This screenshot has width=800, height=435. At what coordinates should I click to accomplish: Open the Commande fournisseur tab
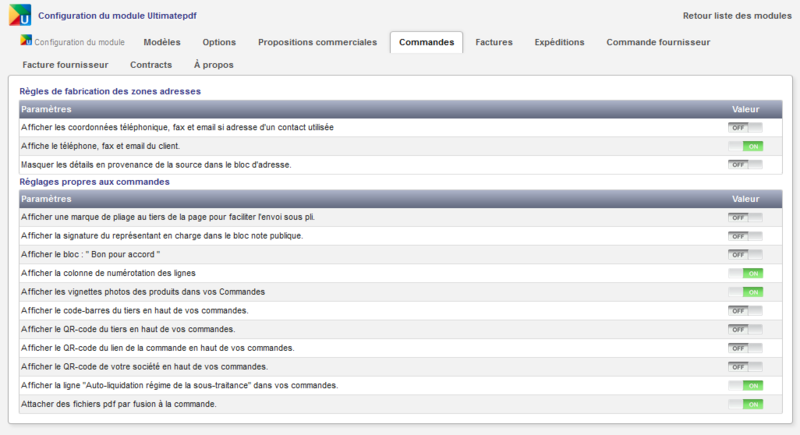tap(658, 42)
